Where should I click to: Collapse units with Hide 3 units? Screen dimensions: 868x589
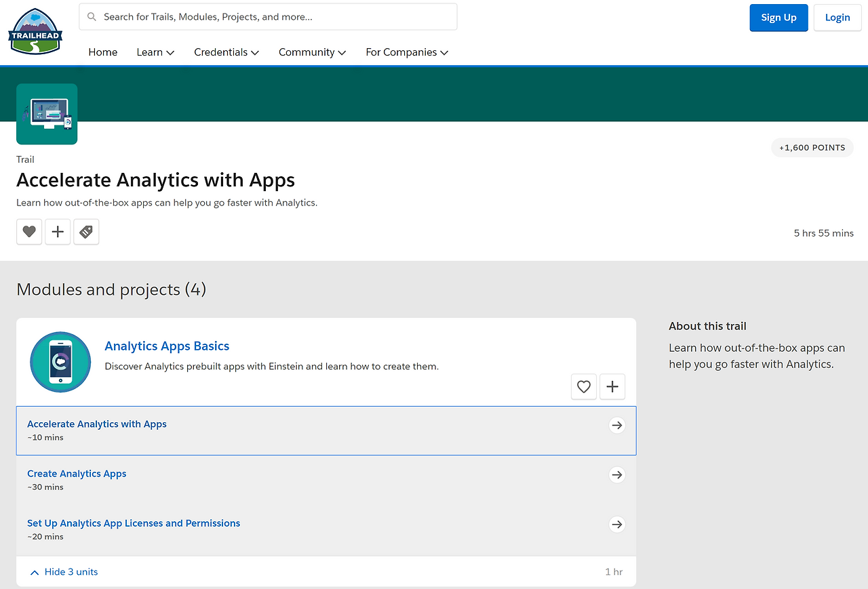[x=64, y=572]
